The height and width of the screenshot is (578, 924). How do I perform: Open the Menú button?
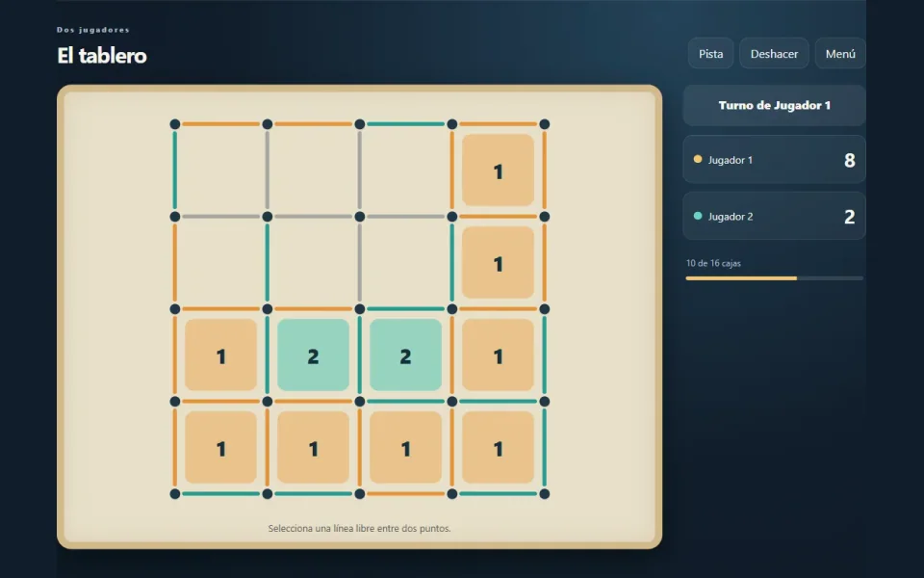point(840,54)
